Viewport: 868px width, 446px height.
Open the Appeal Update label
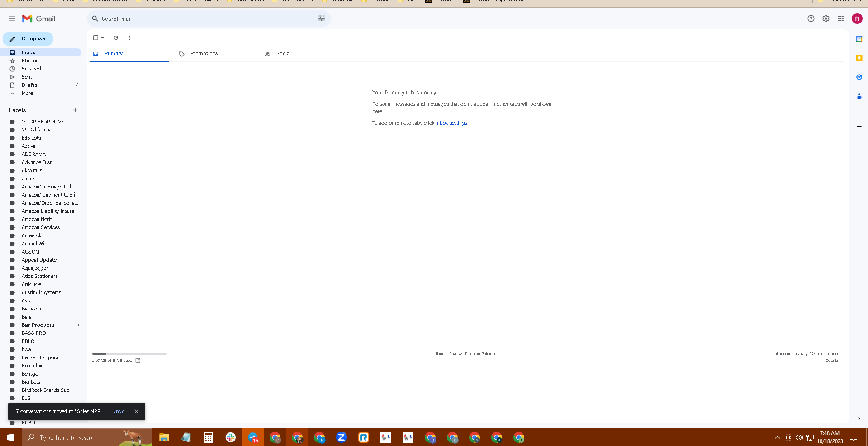coord(39,260)
